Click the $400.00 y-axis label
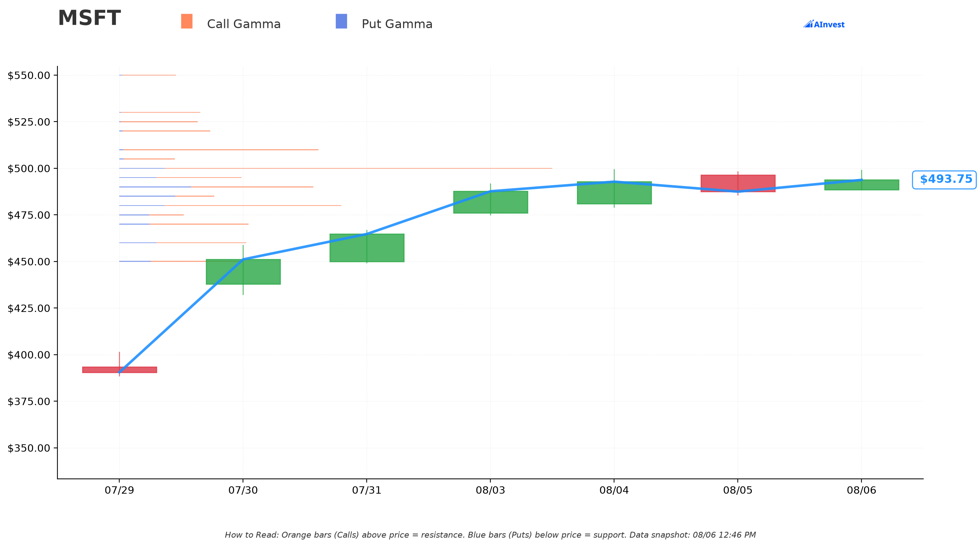Screen dimensions: 980x547 [29, 355]
